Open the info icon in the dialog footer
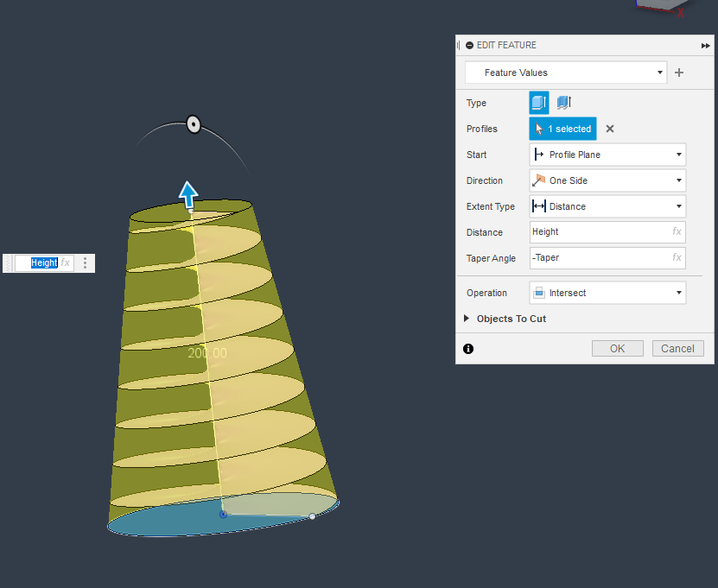This screenshot has height=588, width=718. [x=467, y=349]
